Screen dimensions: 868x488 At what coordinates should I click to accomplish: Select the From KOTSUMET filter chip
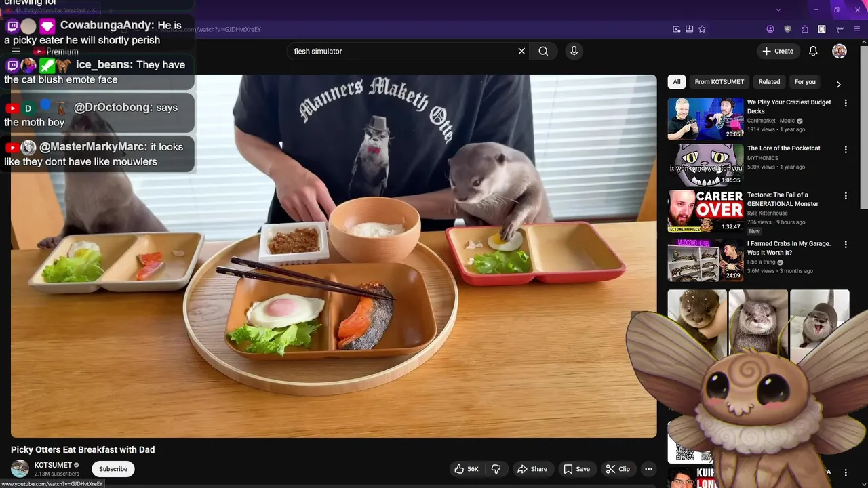click(719, 81)
